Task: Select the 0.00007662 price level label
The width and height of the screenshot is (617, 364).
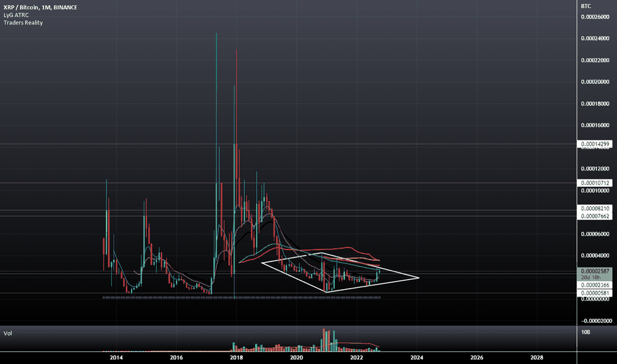Action: point(594,216)
